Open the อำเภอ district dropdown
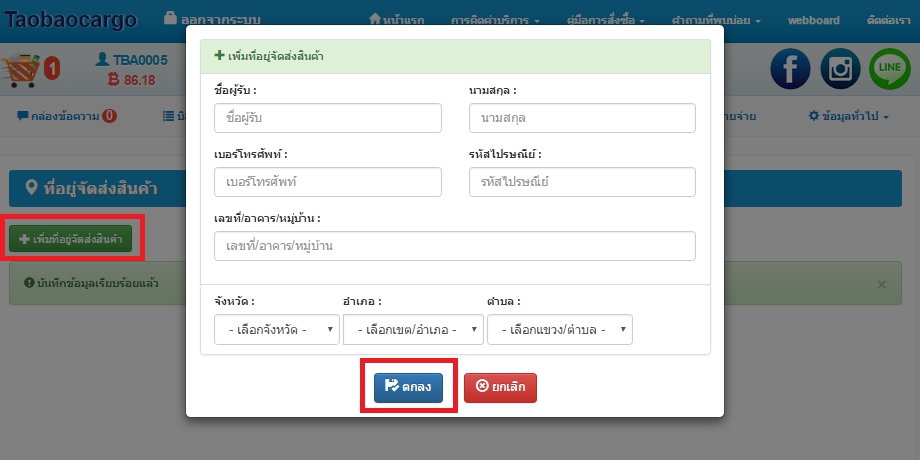920x460 pixels. 413,329
